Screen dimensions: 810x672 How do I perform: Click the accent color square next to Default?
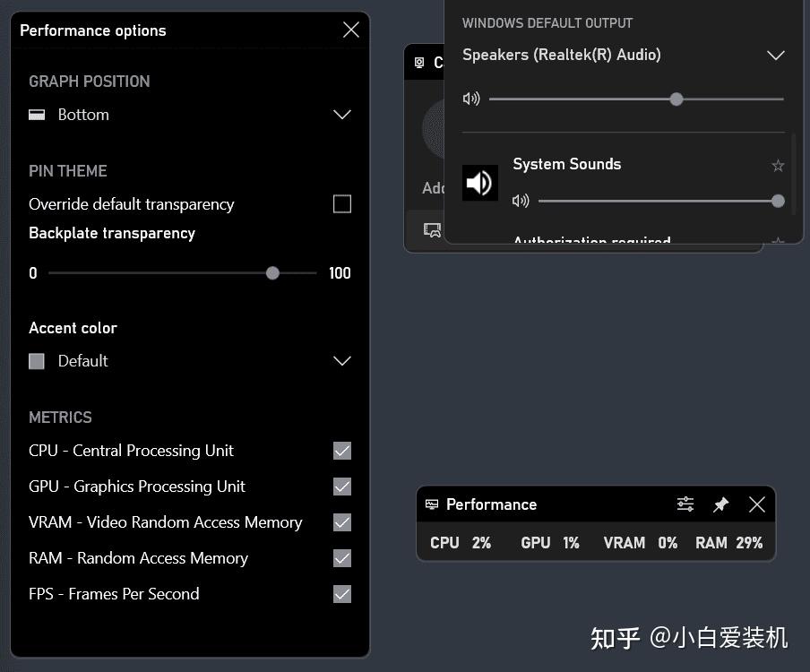(37, 361)
